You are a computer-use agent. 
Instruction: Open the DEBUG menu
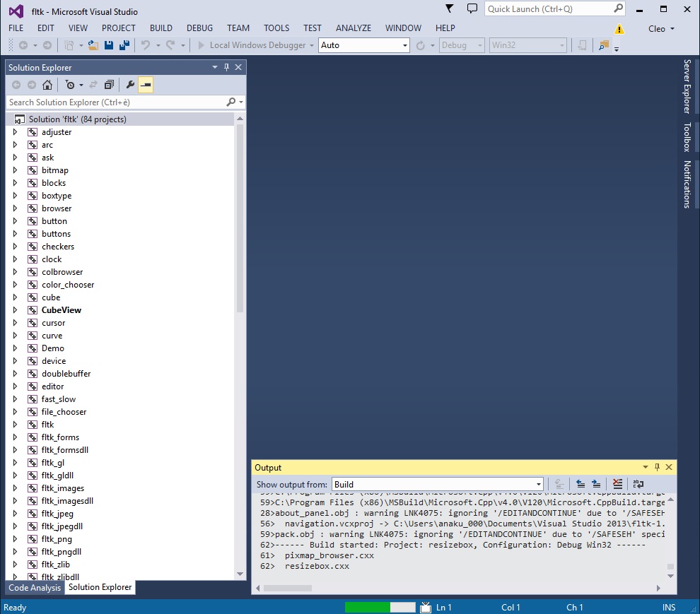(x=199, y=28)
